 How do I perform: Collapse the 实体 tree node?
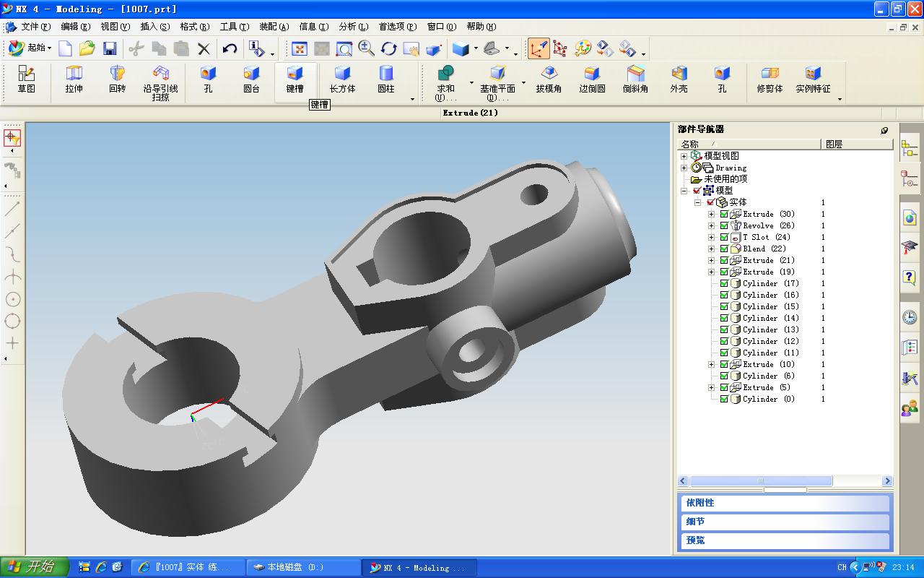click(x=698, y=202)
